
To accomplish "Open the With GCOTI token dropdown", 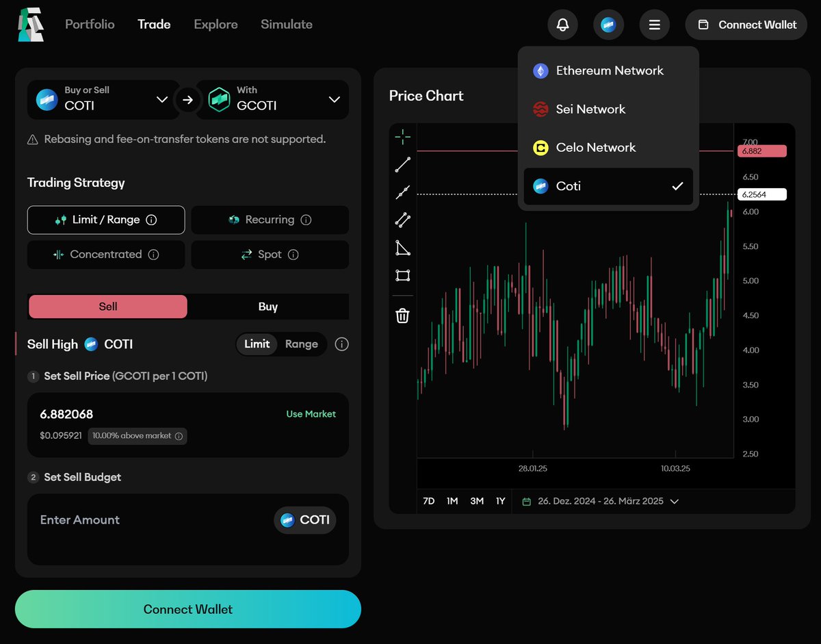I will click(273, 100).
